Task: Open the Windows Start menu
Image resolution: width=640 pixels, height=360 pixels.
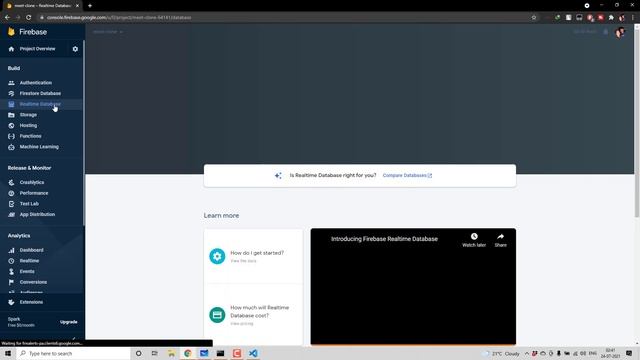Action: [x=8, y=353]
